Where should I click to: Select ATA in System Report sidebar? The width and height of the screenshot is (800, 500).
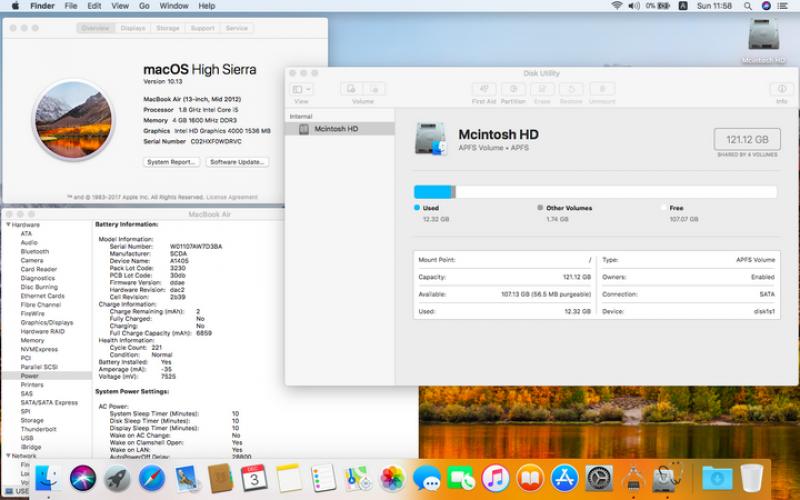pos(26,234)
